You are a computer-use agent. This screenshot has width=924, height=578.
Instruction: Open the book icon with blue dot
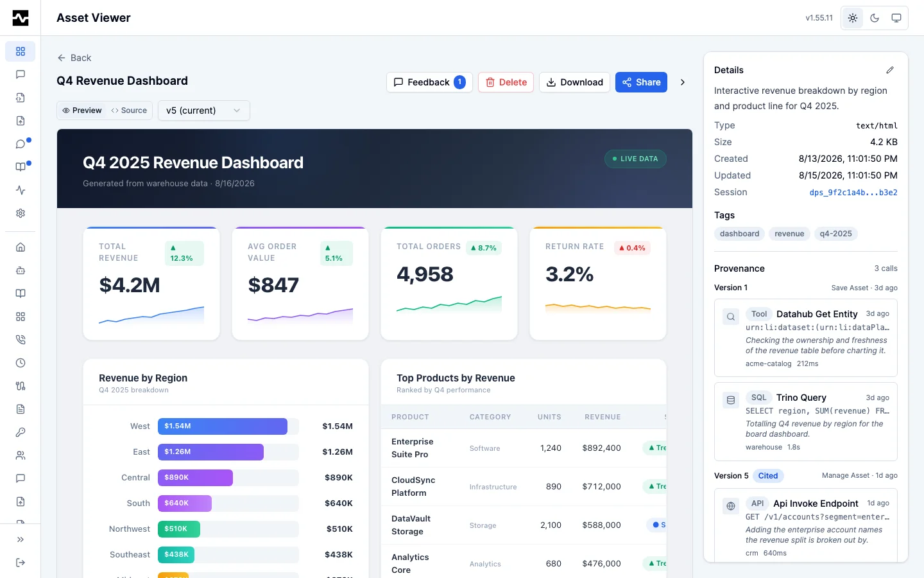tap(21, 167)
